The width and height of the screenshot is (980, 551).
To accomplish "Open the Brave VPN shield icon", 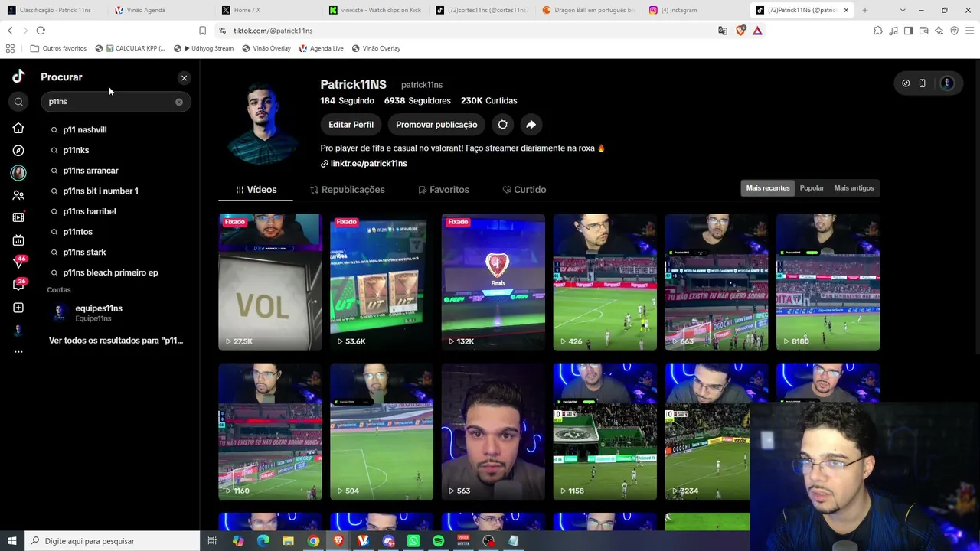I will coord(955,31).
